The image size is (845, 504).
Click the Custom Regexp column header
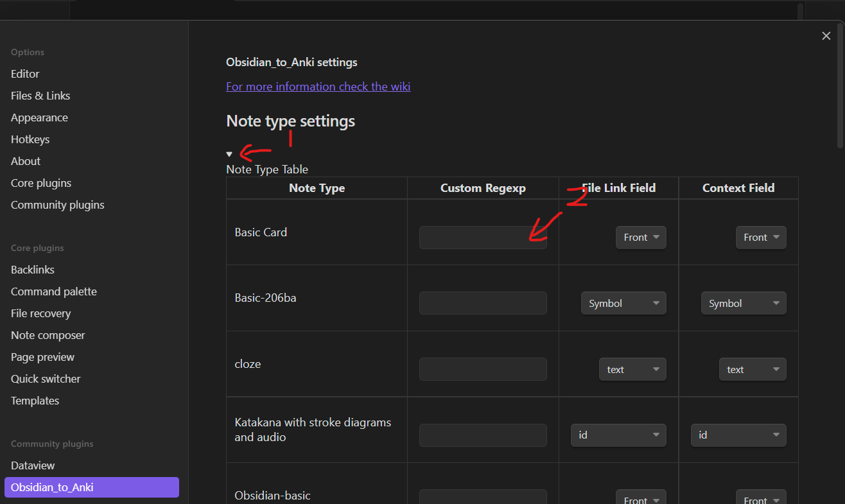click(x=483, y=188)
